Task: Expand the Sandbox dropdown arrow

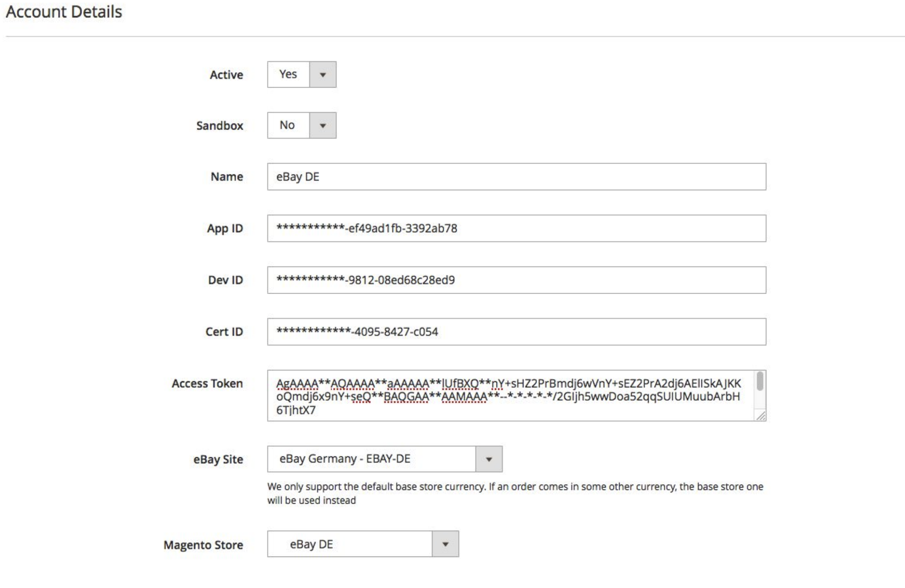Action: (x=322, y=125)
